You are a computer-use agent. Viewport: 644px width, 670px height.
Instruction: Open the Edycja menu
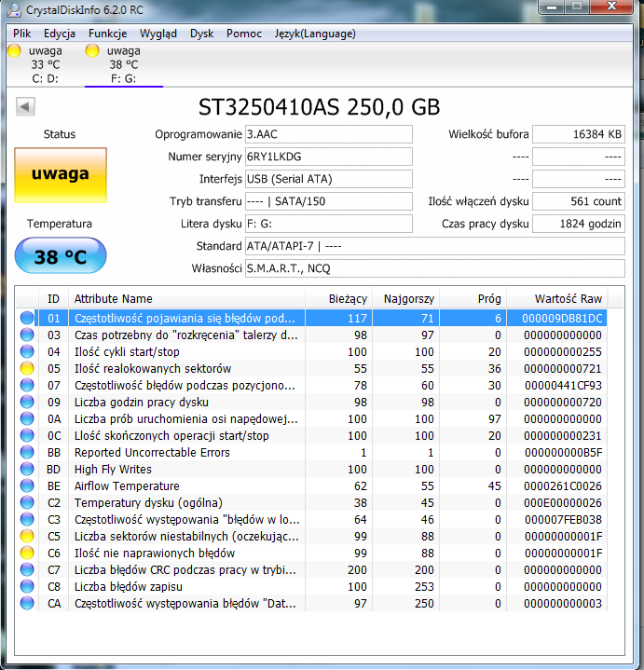(x=60, y=34)
